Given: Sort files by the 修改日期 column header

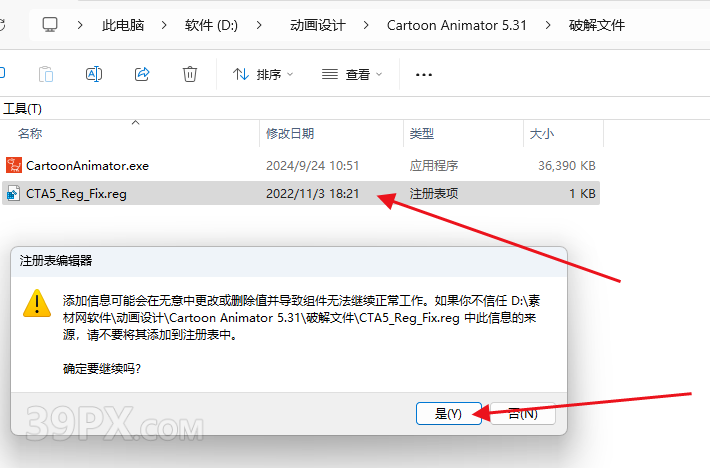Looking at the screenshot, I should [x=290, y=133].
